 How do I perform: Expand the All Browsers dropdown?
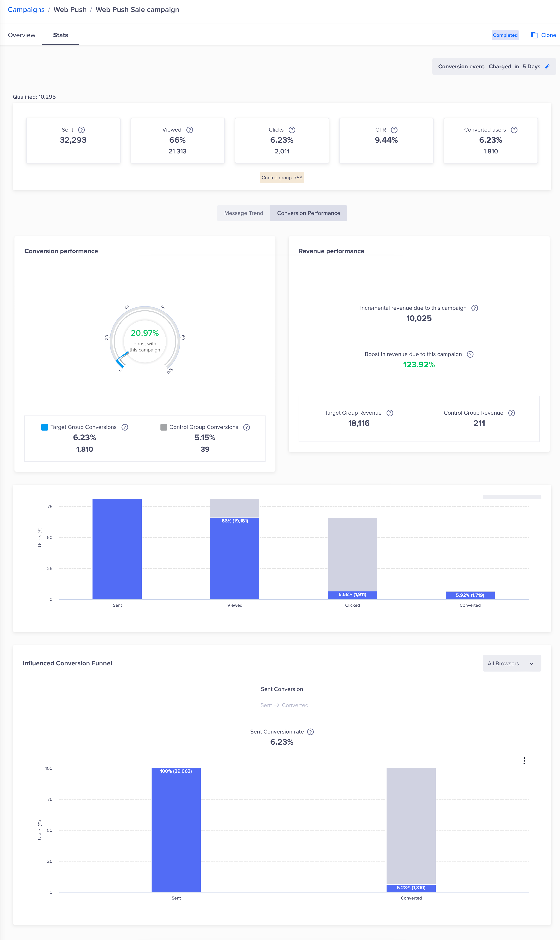pos(512,663)
